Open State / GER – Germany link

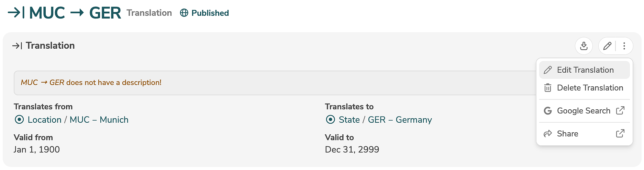pos(385,120)
